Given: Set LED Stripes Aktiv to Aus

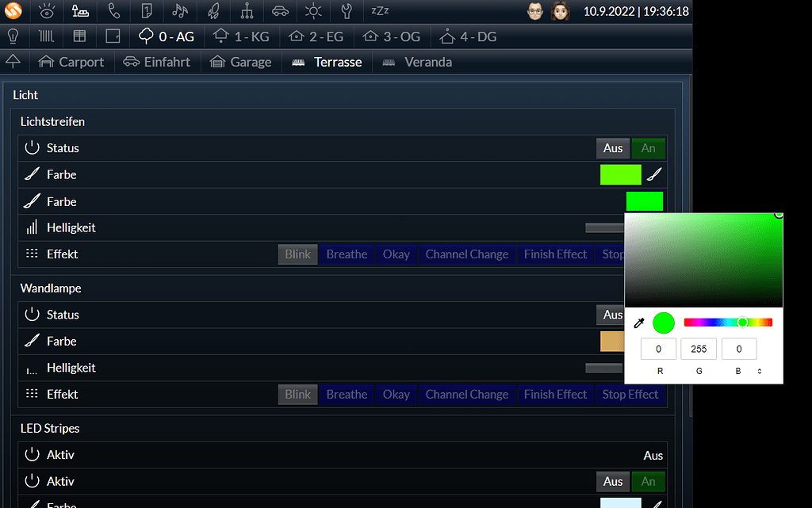Looking at the screenshot, I should pyautogui.click(x=613, y=481).
